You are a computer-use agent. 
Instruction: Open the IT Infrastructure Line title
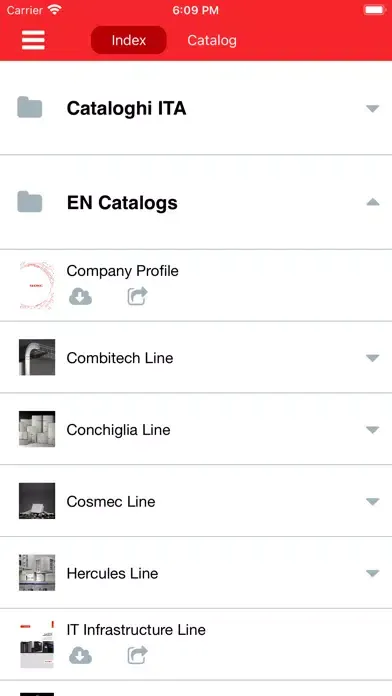[x=136, y=629]
